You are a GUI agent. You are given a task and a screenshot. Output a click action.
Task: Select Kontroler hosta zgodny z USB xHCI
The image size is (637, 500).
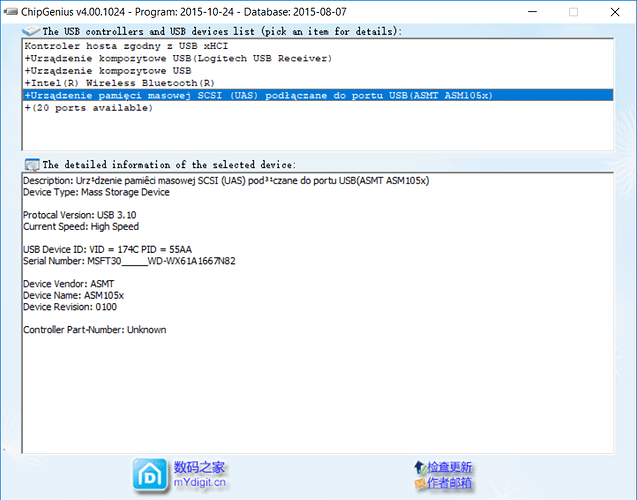coord(318,46)
